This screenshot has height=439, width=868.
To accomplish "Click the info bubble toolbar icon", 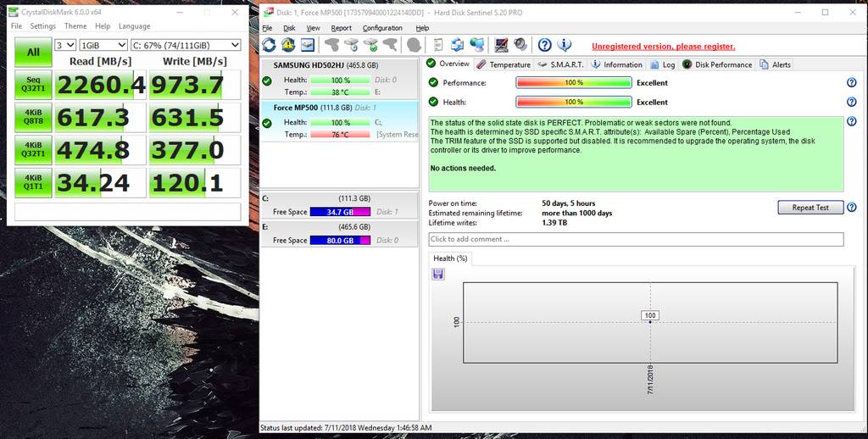I will pyautogui.click(x=564, y=46).
